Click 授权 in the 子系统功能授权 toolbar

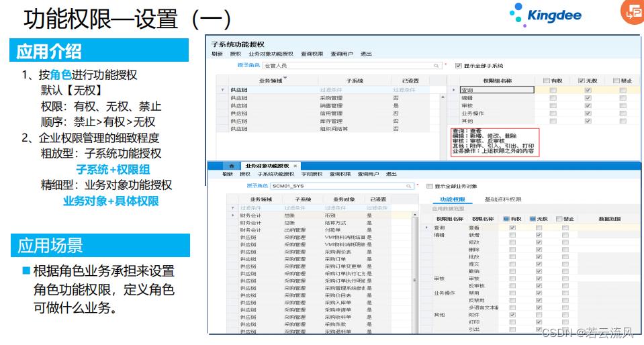(235, 54)
